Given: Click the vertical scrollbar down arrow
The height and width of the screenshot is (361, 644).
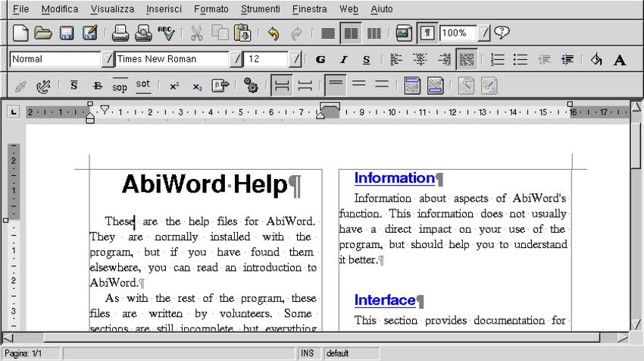Looking at the screenshot, I should (636, 325).
